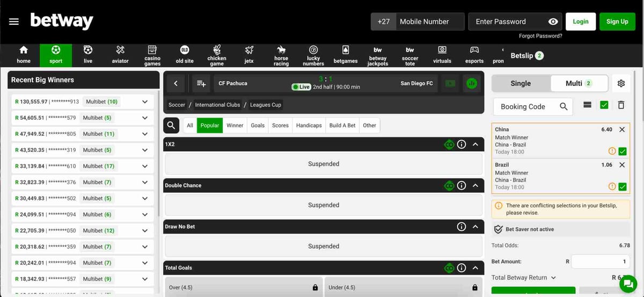Select the Handicaps markets tab
This screenshot has width=644, height=297.
point(309,126)
